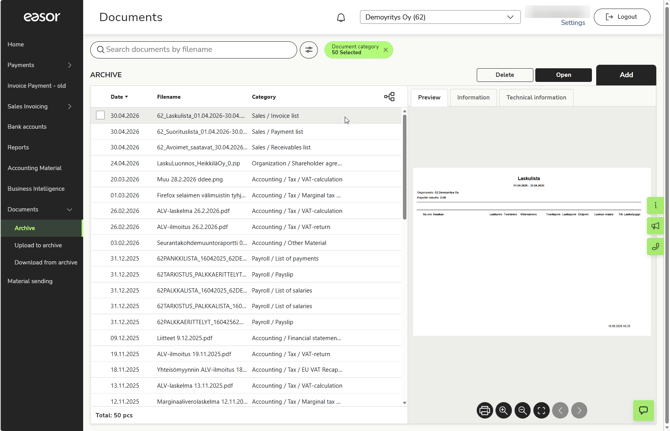Screen dimensions: 670x431
Task: Click the list scroll down arrow
Action: tap(404, 403)
